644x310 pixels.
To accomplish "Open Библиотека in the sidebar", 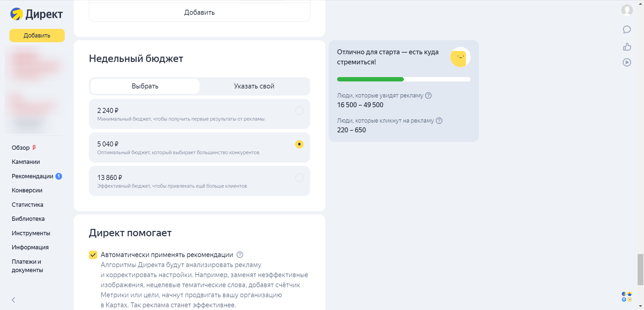I will 28,219.
